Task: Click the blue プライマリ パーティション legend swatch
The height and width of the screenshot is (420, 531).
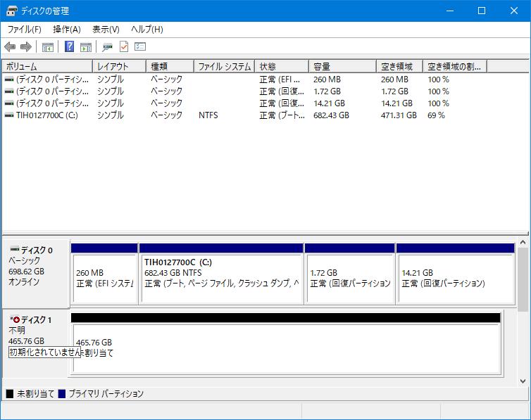Action: pyautogui.click(x=62, y=394)
